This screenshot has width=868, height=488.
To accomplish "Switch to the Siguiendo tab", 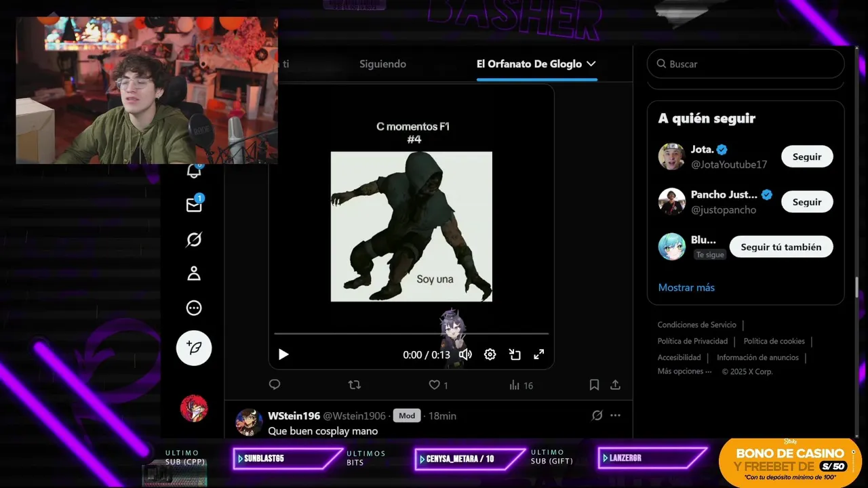I will (x=382, y=64).
